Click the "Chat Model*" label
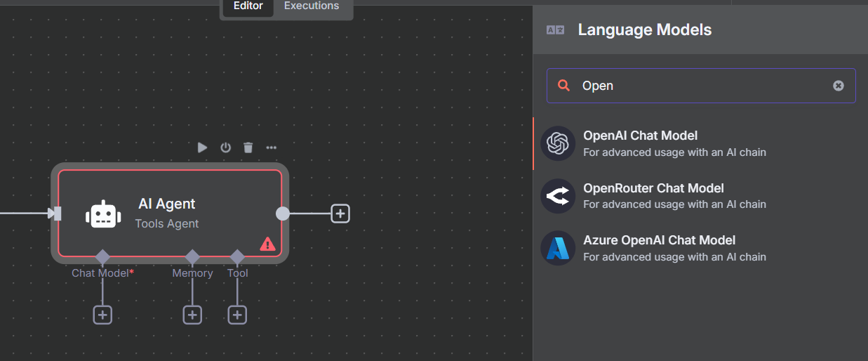868x361 pixels. 102,273
